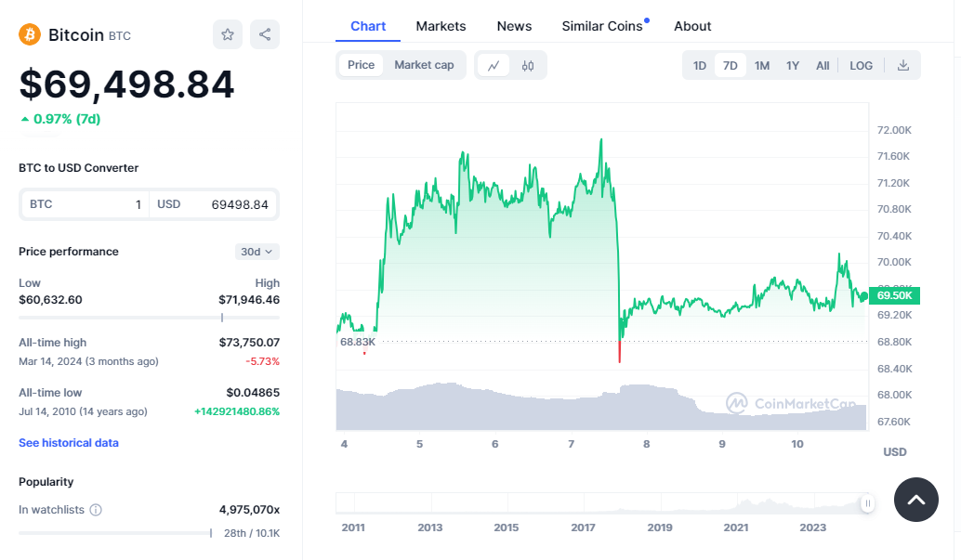Set chart range to All
The image size is (961, 560).
(823, 66)
